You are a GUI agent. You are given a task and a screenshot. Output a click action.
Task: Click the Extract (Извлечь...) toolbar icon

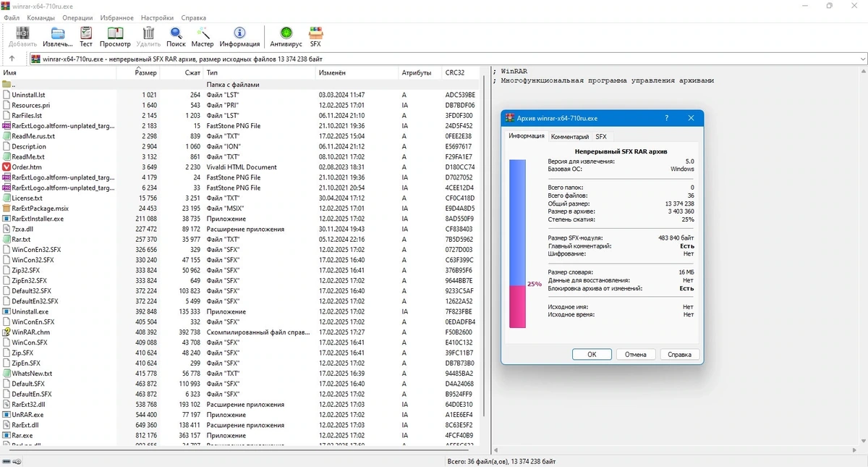point(57,33)
